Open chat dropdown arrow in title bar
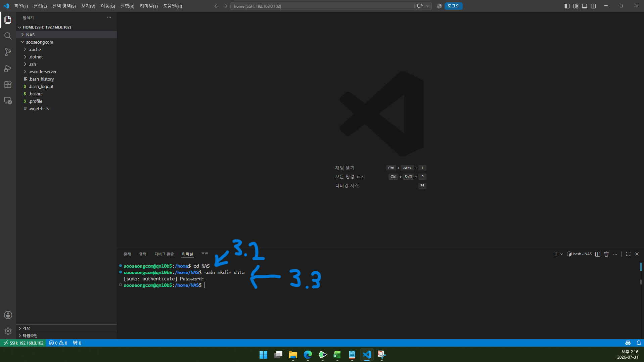 [428, 6]
